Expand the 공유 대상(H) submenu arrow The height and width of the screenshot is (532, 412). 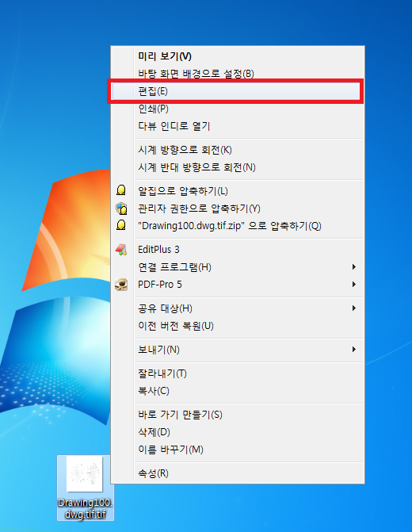point(353,308)
